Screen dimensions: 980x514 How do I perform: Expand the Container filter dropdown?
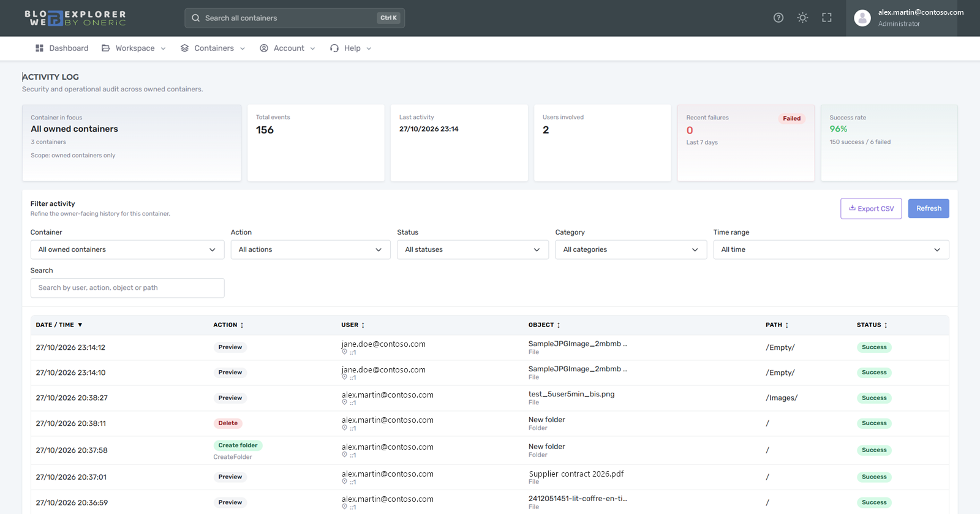pos(127,249)
